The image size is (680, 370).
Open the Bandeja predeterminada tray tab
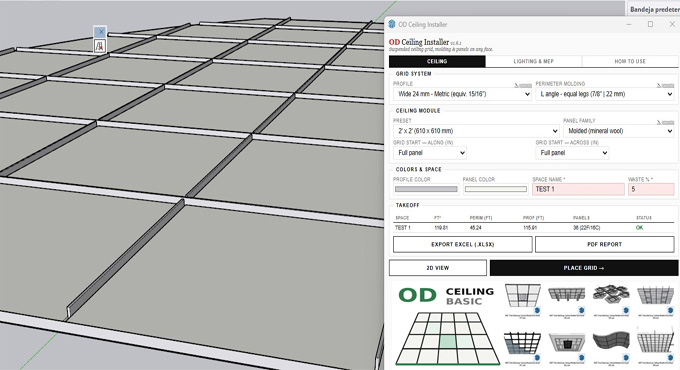654,9
